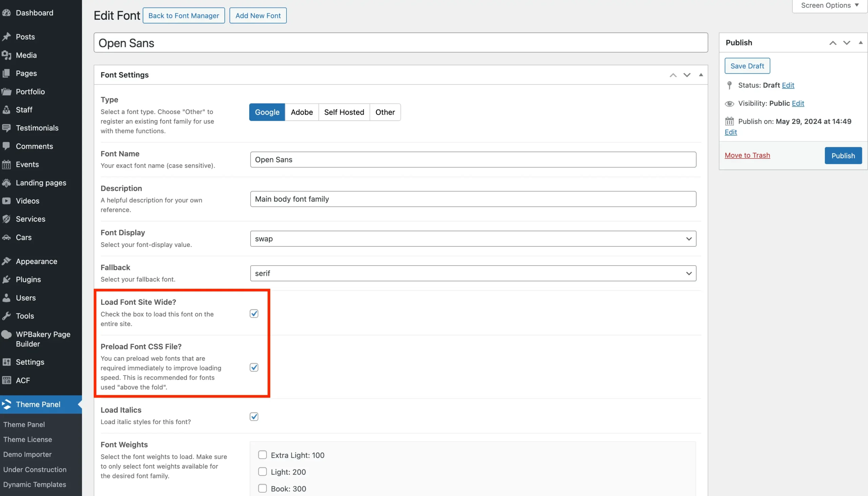Click the Cars vehicle icon
This screenshot has width=868, height=496.
click(x=6, y=237)
